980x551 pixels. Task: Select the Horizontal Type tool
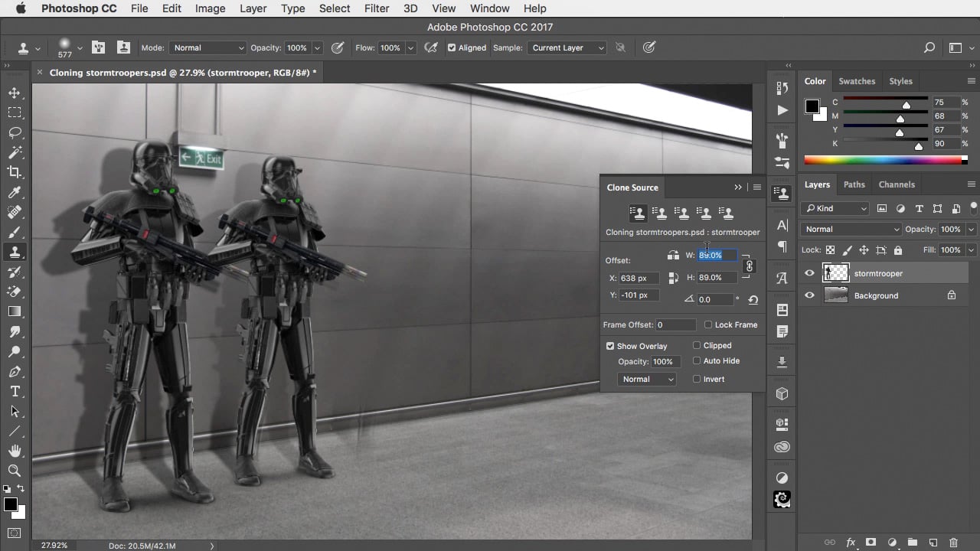[x=15, y=391]
